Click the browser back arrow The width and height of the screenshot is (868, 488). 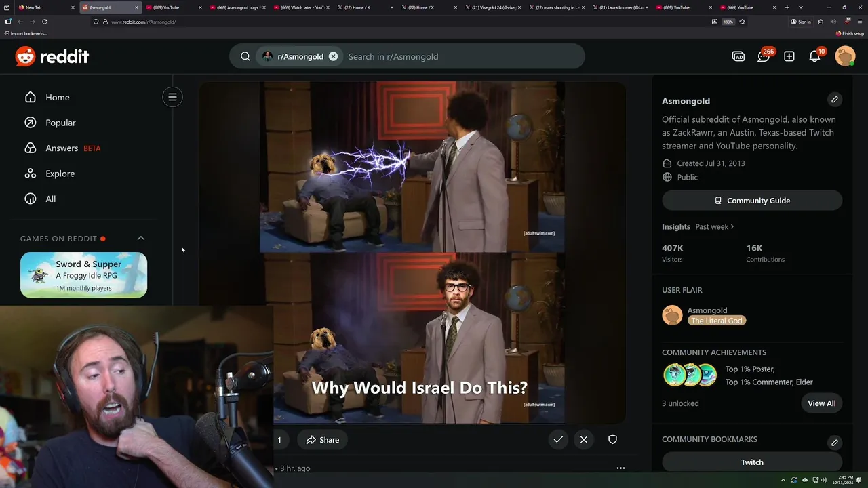(20, 22)
